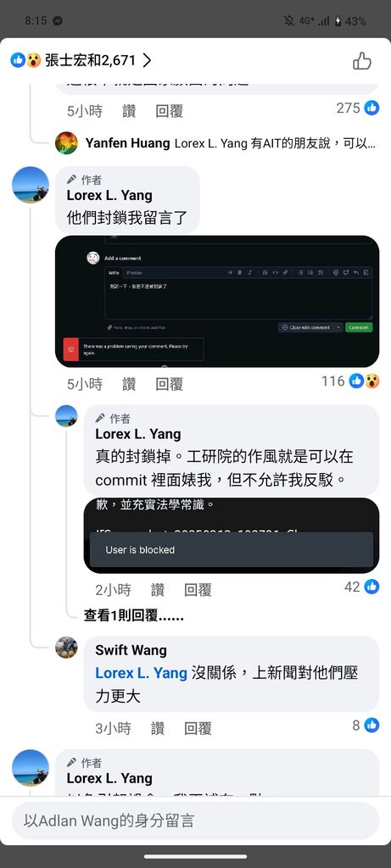Open the like and wow reaction icons beside 116
Screen dimensions: 391x868
[364, 381]
